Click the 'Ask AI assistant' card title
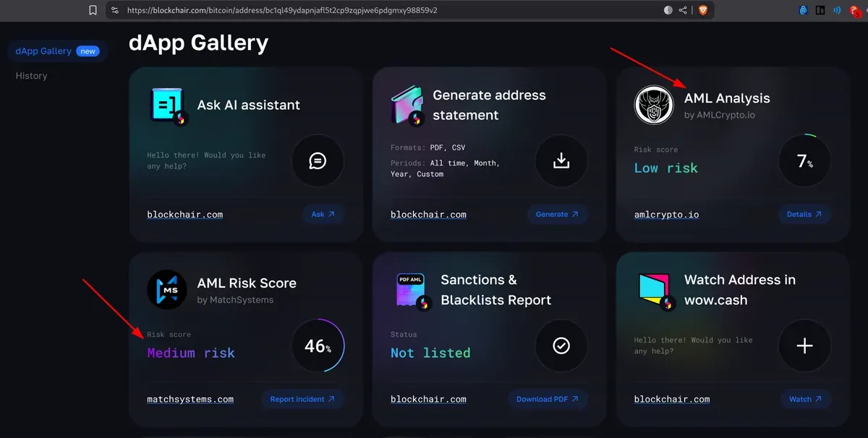868x438 pixels. pos(249,105)
